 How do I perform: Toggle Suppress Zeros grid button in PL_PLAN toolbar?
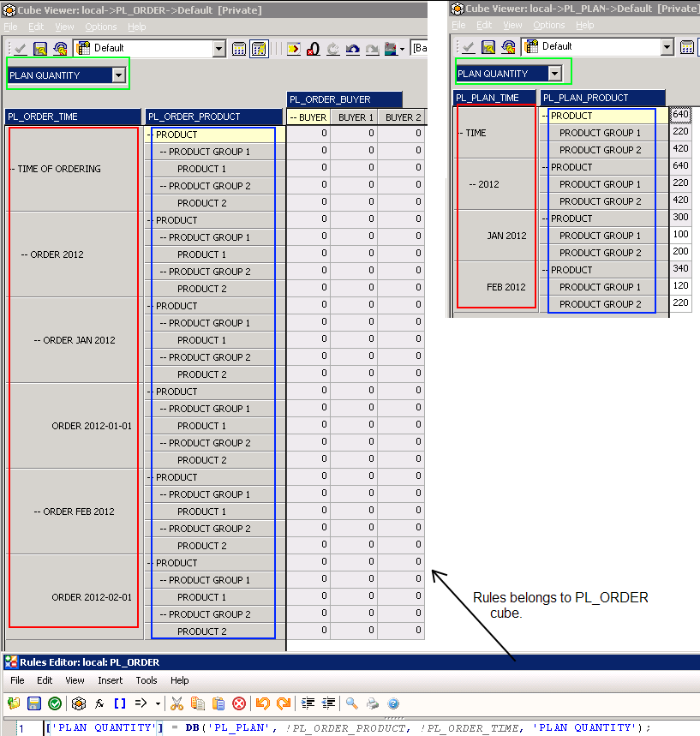(x=687, y=46)
